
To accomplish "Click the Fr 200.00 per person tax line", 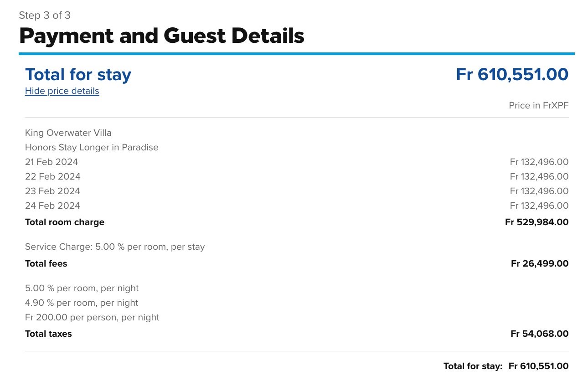I will click(x=92, y=318).
